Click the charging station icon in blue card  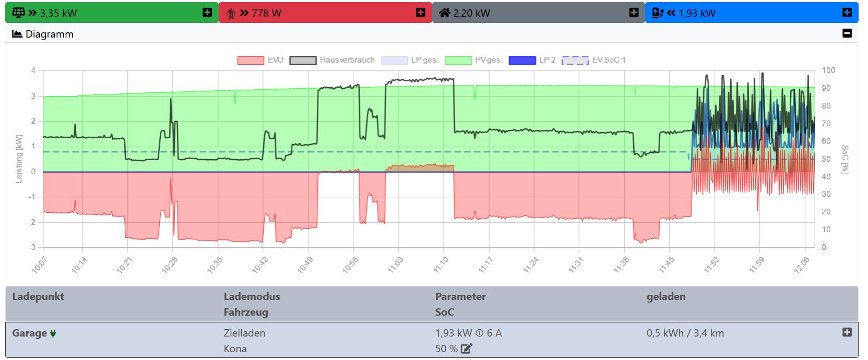tap(658, 13)
